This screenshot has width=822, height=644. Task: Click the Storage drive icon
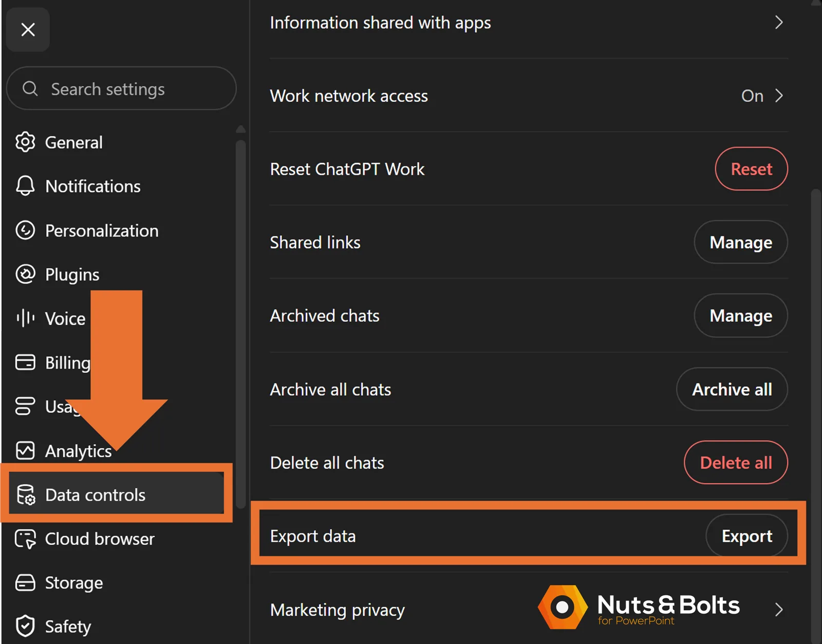pyautogui.click(x=25, y=583)
